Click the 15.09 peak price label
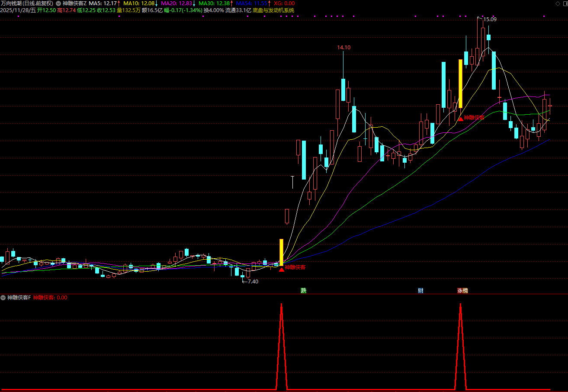This screenshot has height=392, width=568. tap(490, 19)
